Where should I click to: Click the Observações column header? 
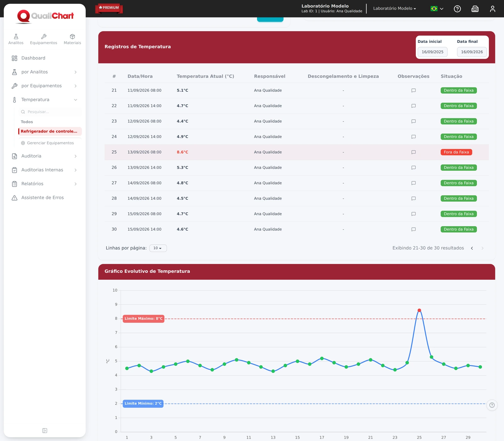click(x=414, y=76)
